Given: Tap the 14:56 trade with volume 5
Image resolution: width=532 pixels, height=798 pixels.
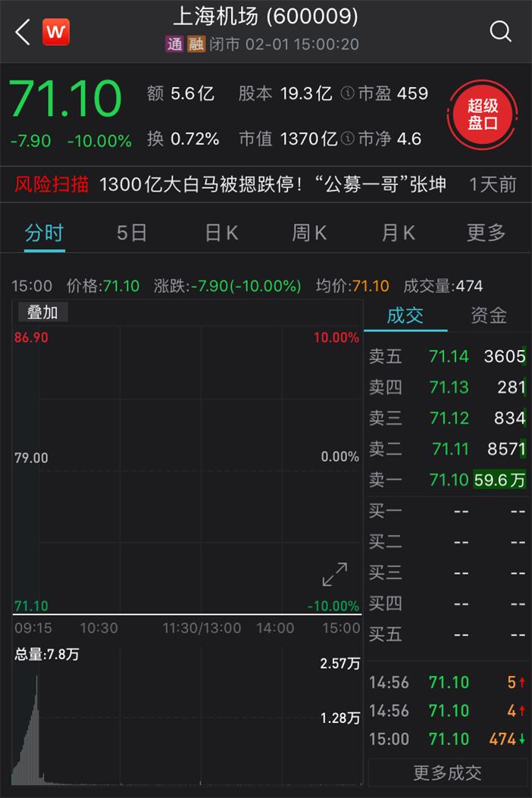Looking at the screenshot, I should (447, 683).
